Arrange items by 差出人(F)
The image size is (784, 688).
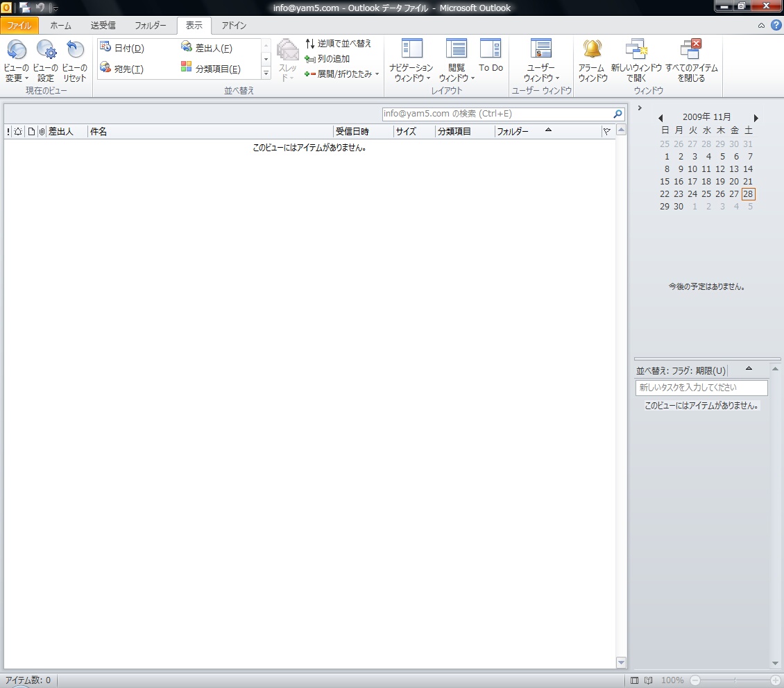(x=207, y=48)
